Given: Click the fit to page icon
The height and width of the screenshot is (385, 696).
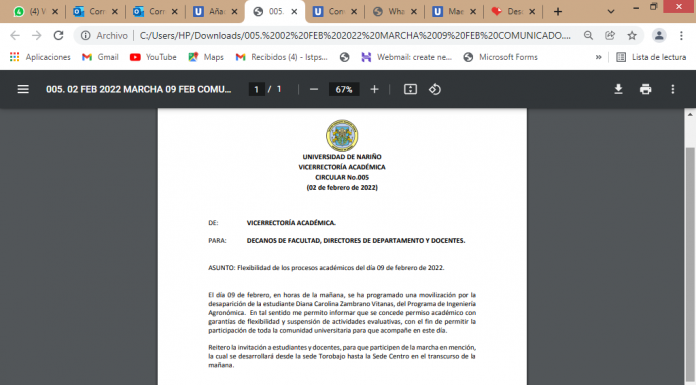Looking at the screenshot, I should 410,89.
